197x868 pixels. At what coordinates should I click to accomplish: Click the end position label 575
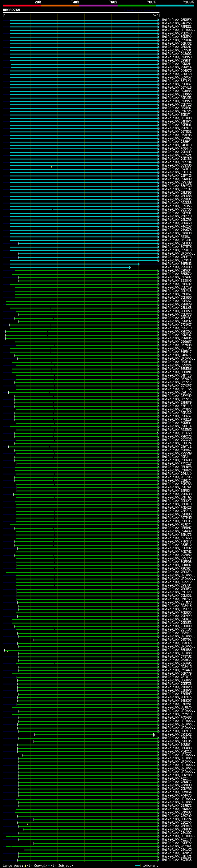155,15
